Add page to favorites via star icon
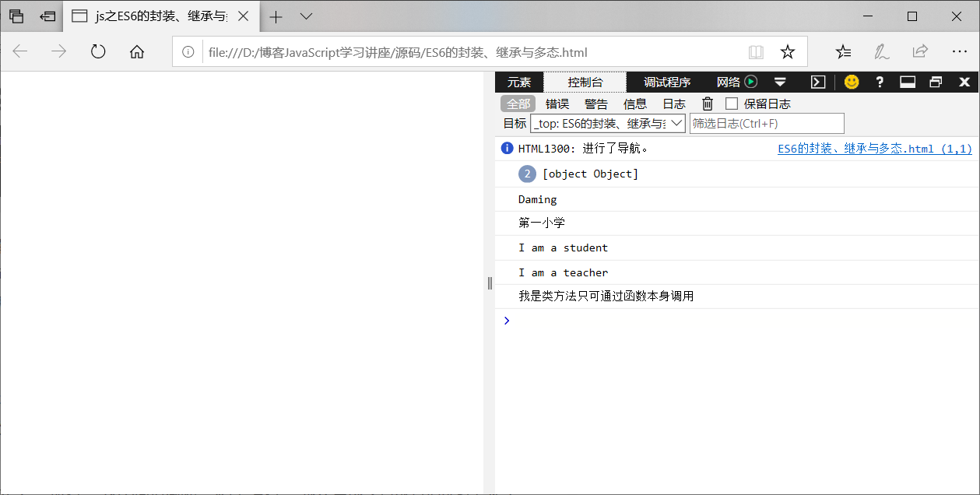Image resolution: width=980 pixels, height=495 pixels. tap(788, 51)
